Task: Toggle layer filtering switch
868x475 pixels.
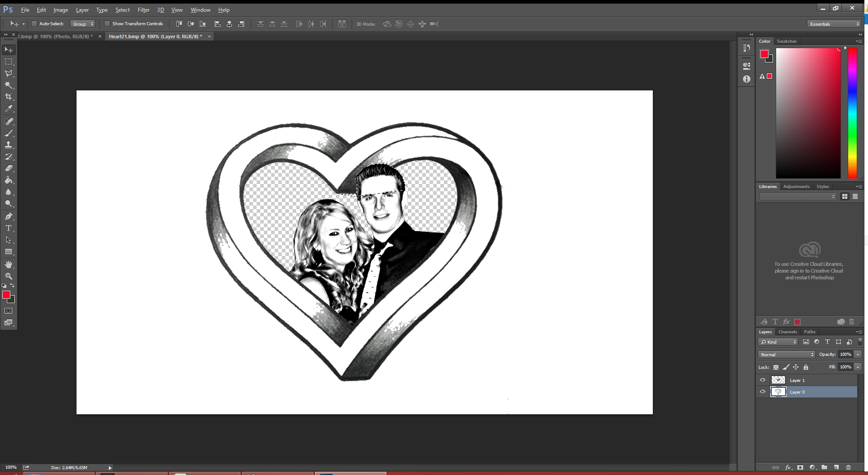Action: coord(860,342)
